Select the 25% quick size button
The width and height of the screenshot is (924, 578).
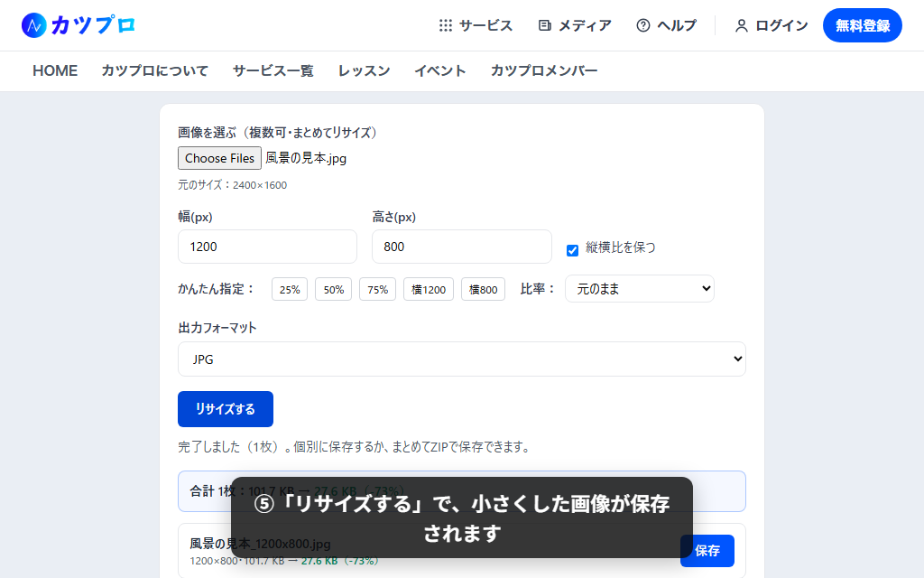tap(290, 290)
